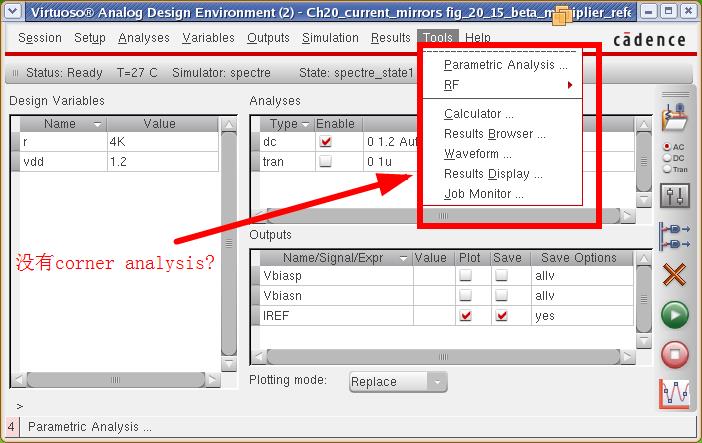Uncheck Plot checkbox for IREF
The image size is (702, 443).
pos(466,315)
